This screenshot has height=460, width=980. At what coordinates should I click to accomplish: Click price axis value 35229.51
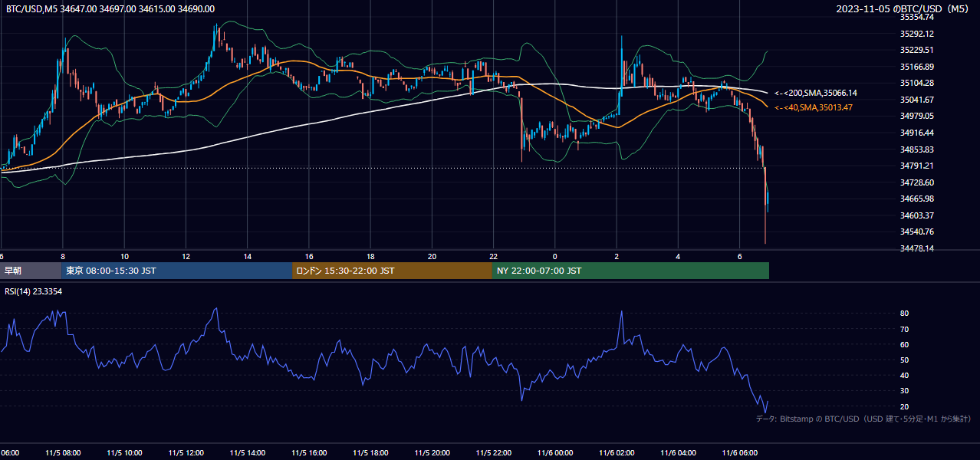[x=916, y=50]
